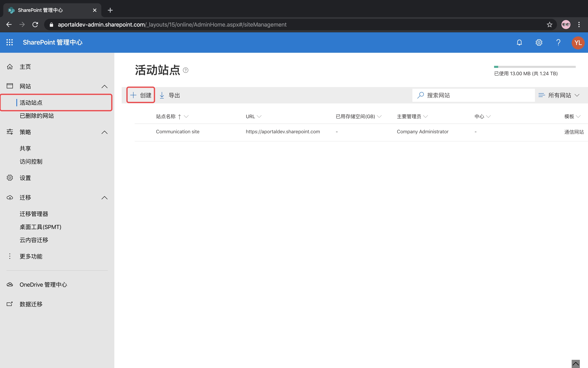This screenshot has width=588, height=368.
Task: Collapse the 迁移 section chevron
Action: [x=105, y=198]
